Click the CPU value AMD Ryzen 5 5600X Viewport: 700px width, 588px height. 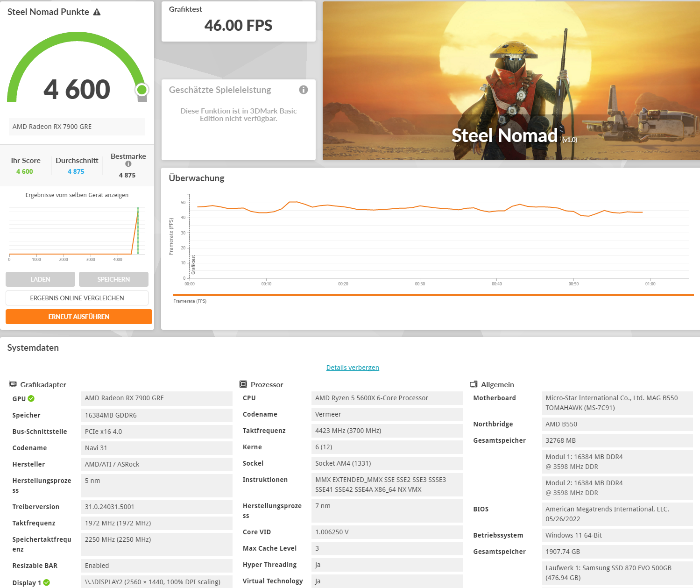[x=387, y=398]
